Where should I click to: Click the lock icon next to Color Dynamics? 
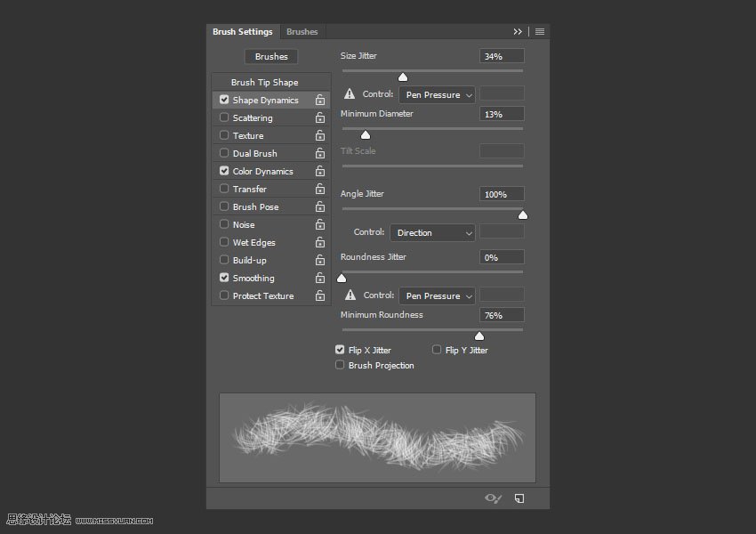(320, 172)
